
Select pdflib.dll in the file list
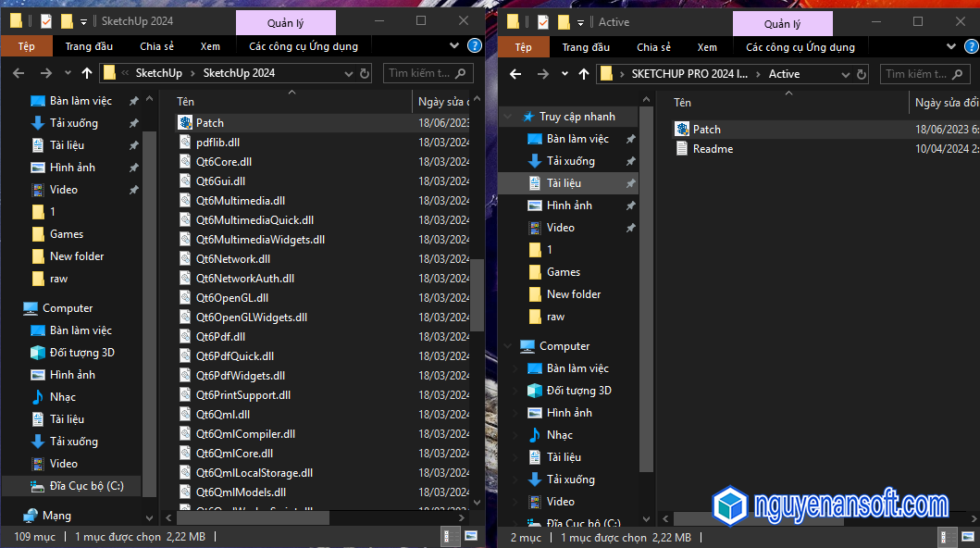point(217,143)
